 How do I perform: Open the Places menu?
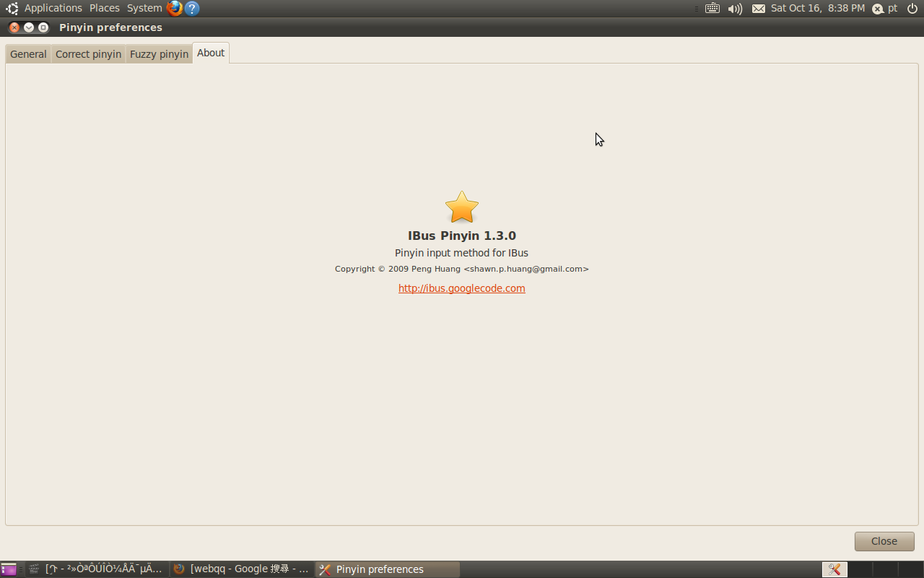tap(105, 8)
